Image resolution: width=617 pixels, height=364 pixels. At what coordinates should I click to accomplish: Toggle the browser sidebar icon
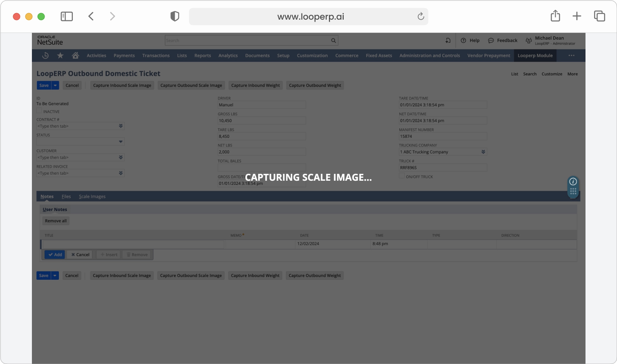coord(67,16)
